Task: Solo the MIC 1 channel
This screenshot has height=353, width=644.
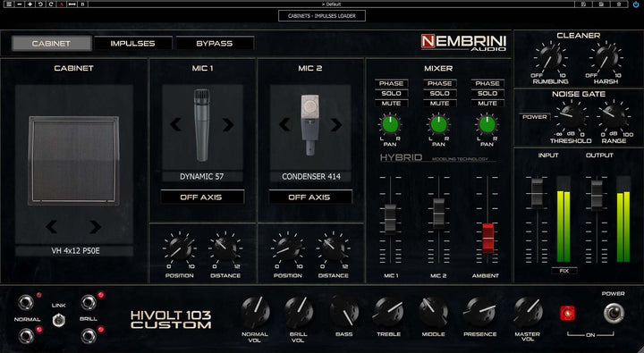Action: click(391, 93)
